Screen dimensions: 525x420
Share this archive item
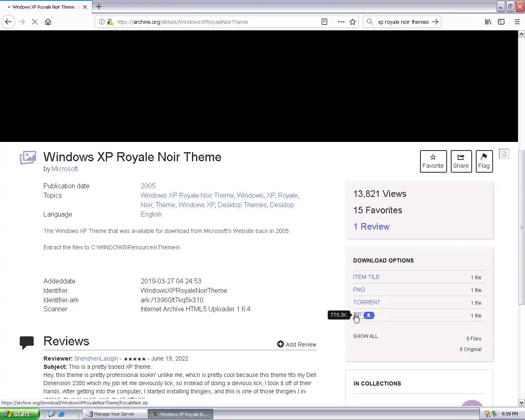pos(461,161)
